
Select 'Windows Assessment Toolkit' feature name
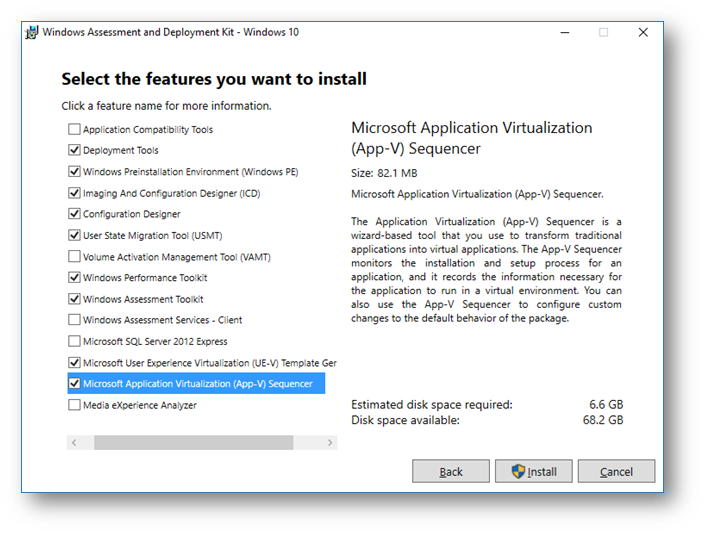[x=143, y=299]
